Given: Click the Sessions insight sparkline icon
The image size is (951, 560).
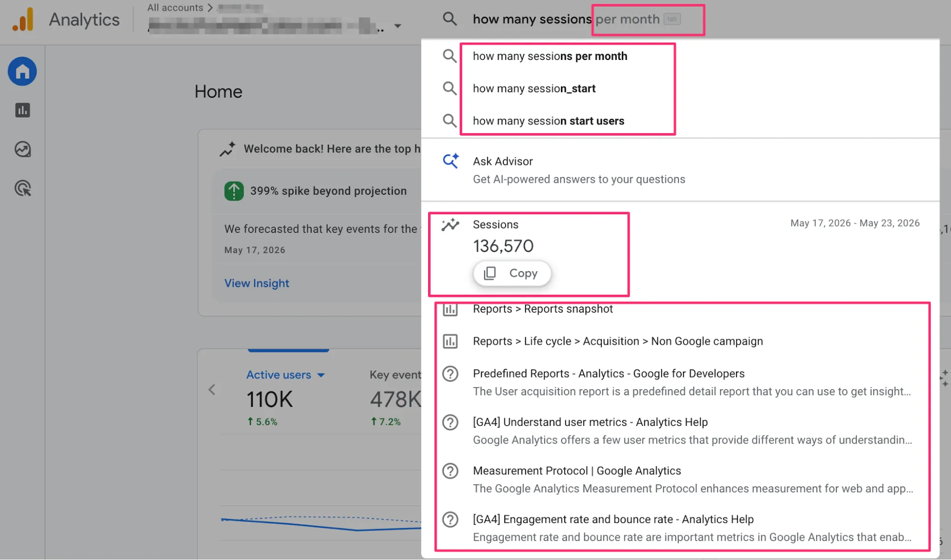Looking at the screenshot, I should pyautogui.click(x=450, y=225).
